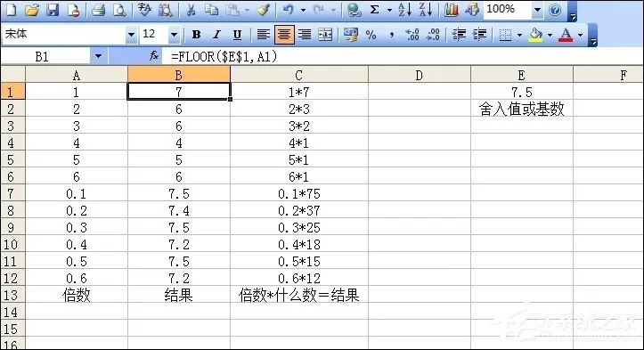The width and height of the screenshot is (644, 350).
Task: Click the Merge and Center icon
Action: 325,35
